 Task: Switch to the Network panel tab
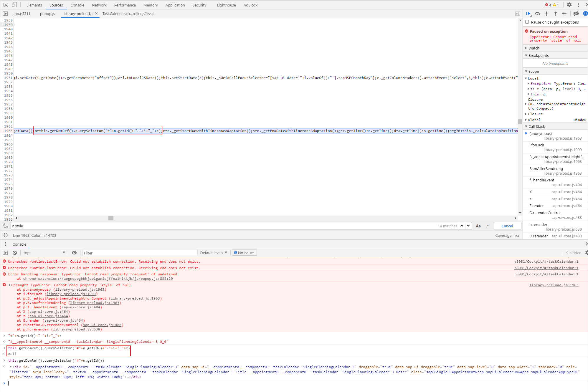[99, 5]
